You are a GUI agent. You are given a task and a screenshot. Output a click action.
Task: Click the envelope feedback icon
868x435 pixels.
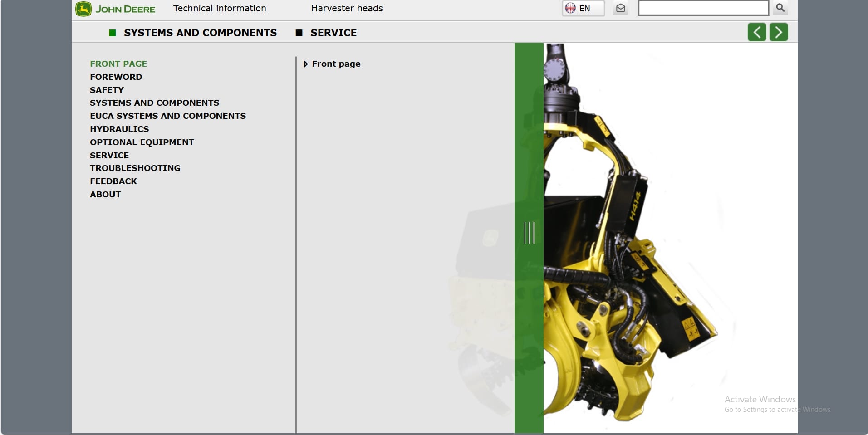pos(621,8)
